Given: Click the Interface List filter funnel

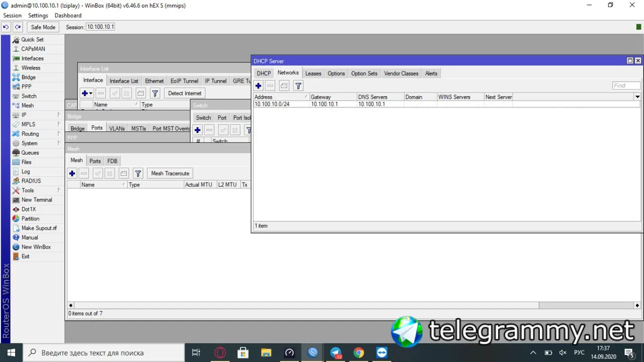Looking at the screenshot, I should [155, 93].
